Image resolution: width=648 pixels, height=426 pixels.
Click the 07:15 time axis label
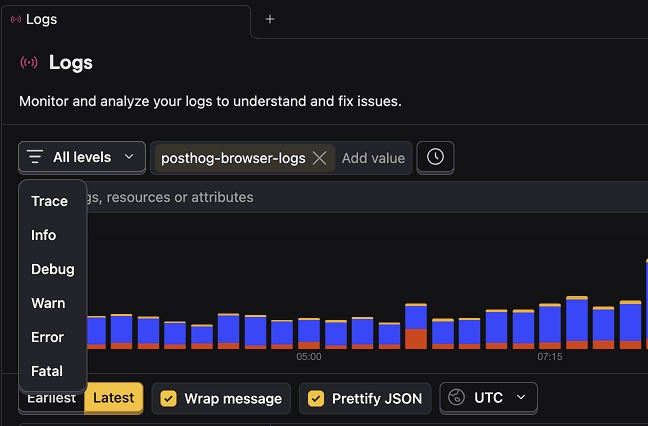[550, 357]
